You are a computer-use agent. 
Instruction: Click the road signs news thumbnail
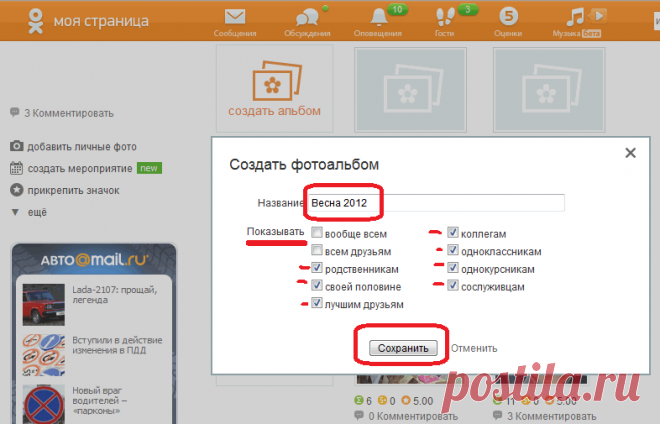click(44, 355)
